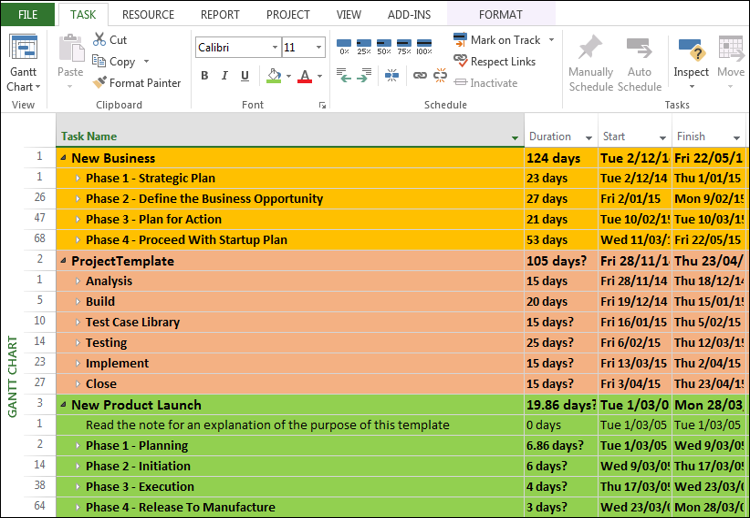Collapse the New Business summary task
The width and height of the screenshot is (750, 518).
click(x=64, y=158)
